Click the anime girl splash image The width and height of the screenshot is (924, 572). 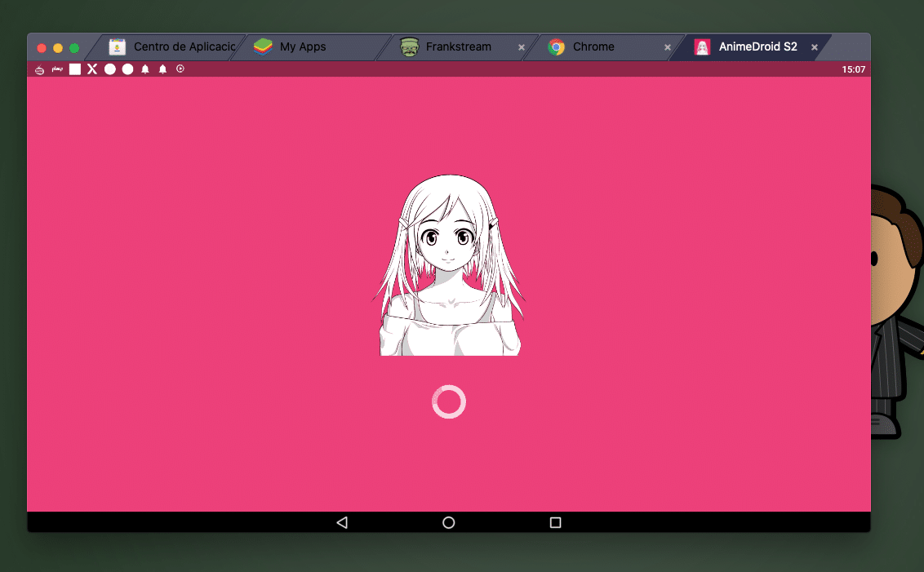coord(450,261)
